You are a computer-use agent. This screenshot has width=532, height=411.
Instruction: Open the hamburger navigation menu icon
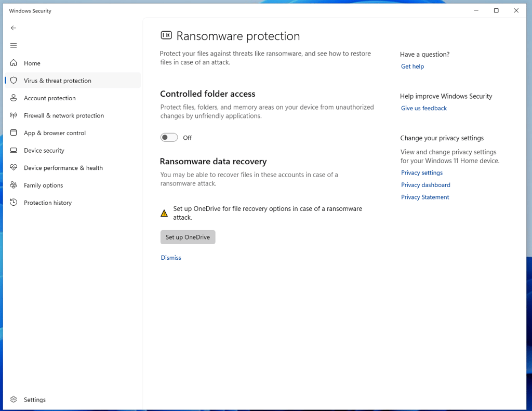[13, 46]
